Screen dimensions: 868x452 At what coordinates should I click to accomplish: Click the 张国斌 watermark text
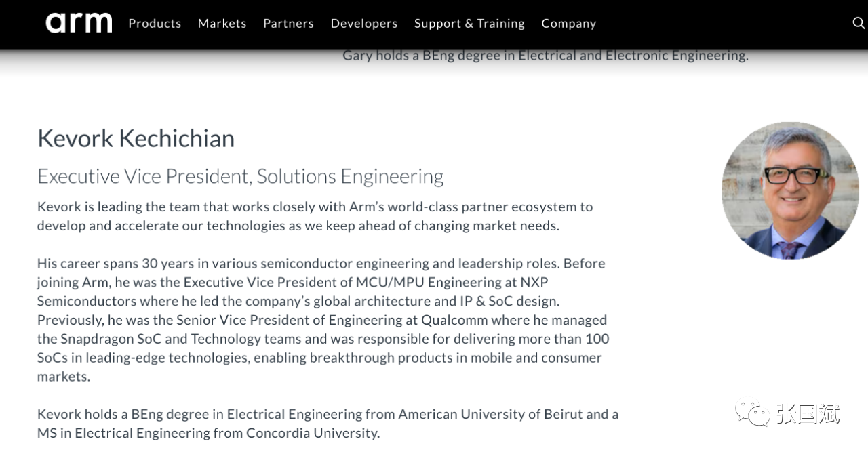pos(808,413)
